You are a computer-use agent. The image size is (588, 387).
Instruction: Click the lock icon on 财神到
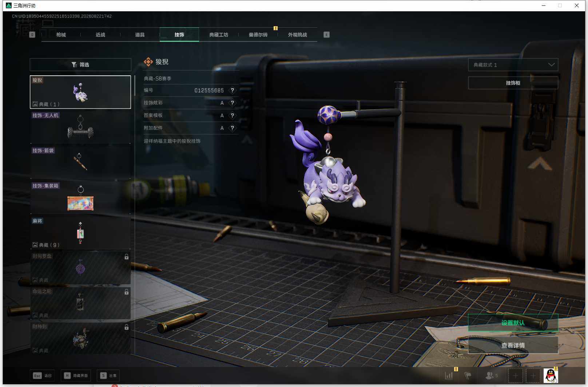click(127, 327)
